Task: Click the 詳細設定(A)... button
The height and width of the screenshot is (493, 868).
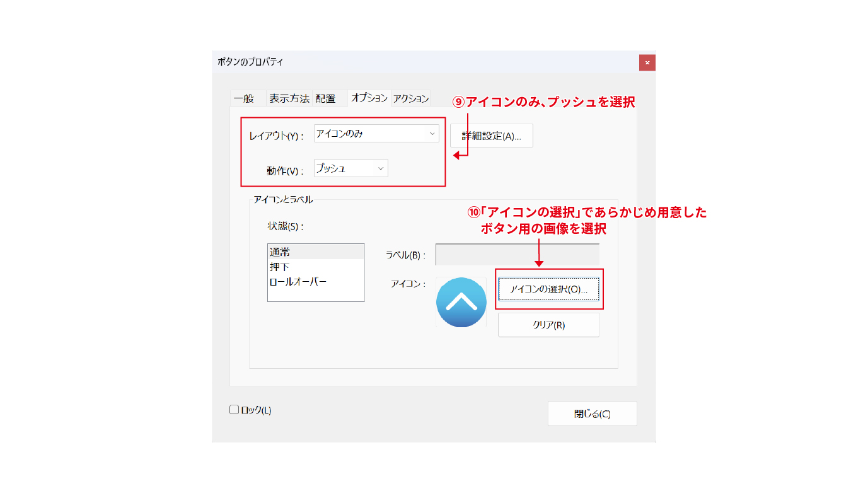Action: pos(491,136)
